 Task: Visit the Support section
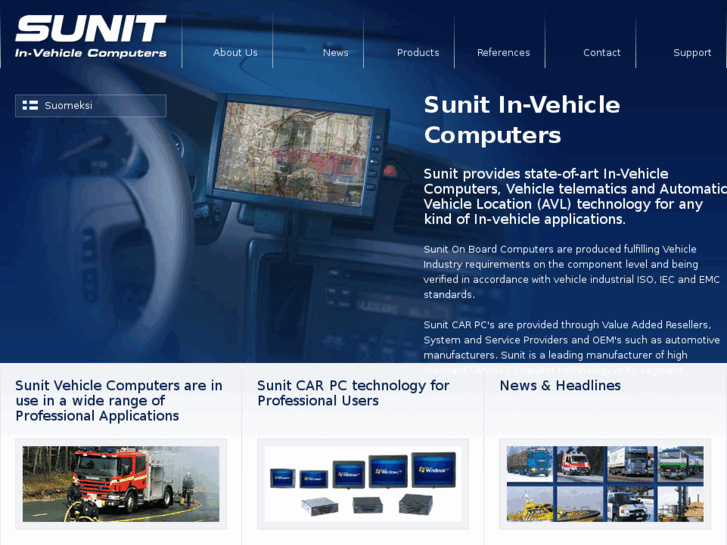[692, 52]
